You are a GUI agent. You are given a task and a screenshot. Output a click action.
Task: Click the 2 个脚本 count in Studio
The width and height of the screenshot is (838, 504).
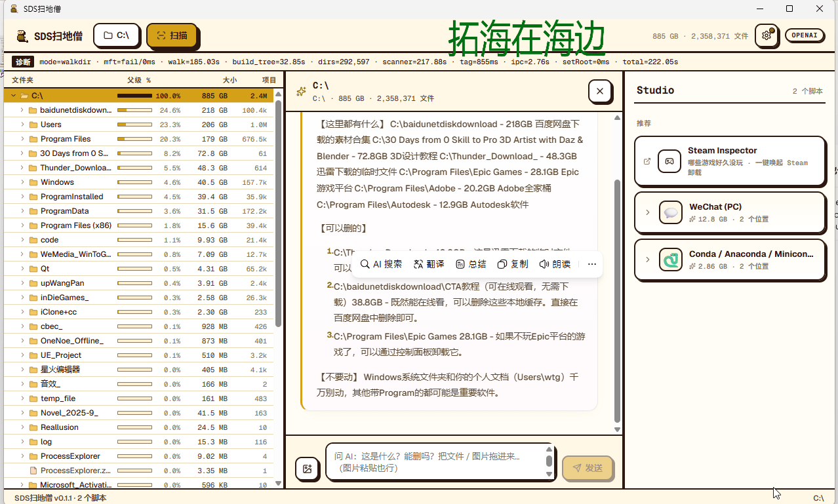pyautogui.click(x=808, y=91)
